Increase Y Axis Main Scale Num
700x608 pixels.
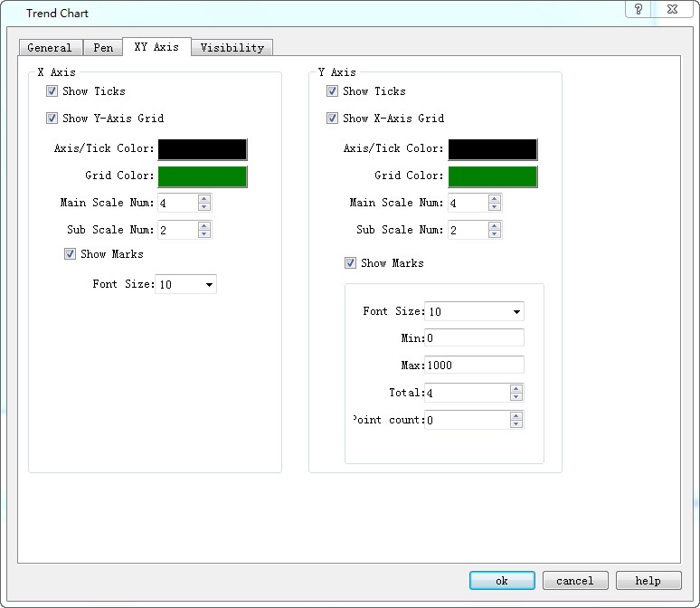(x=494, y=199)
